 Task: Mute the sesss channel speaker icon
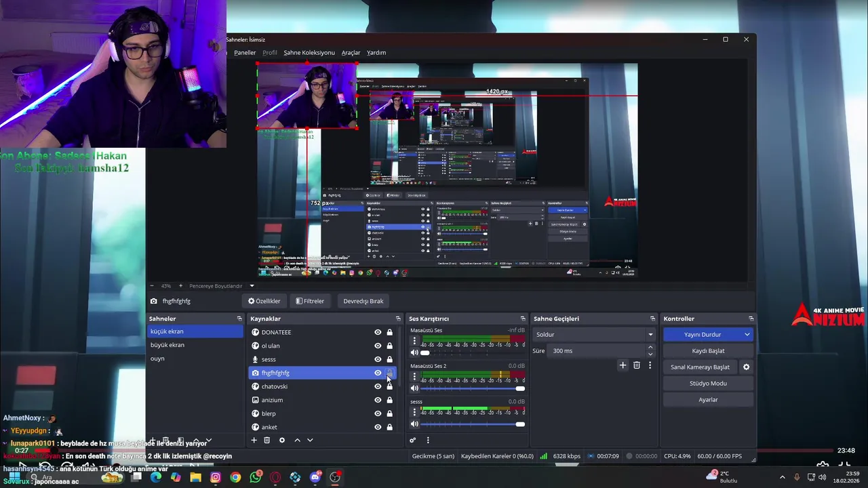pos(414,424)
